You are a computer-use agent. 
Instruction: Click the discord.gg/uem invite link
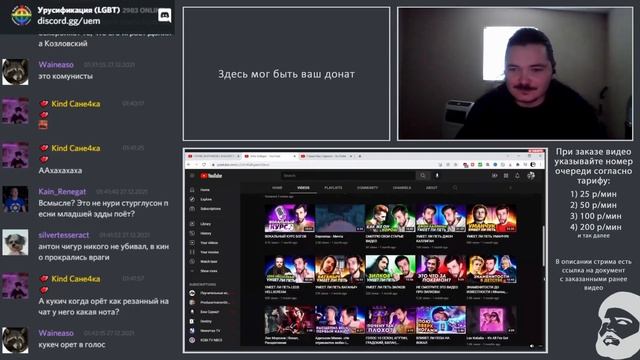click(x=69, y=21)
